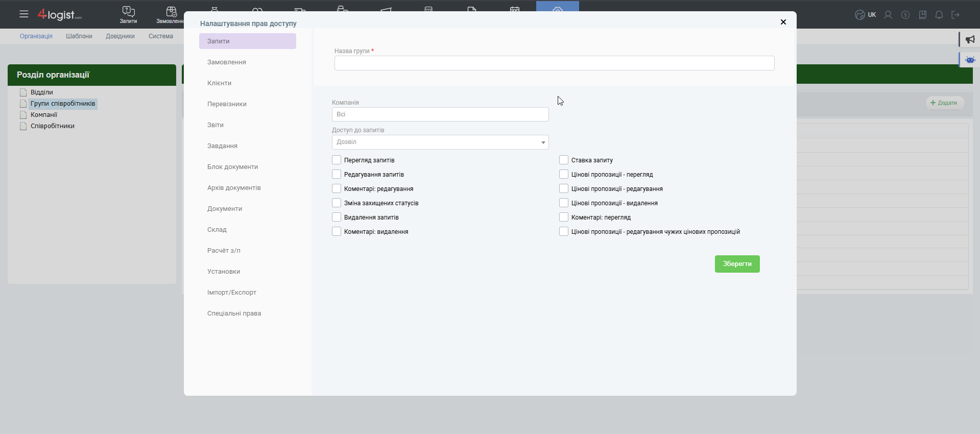Image resolution: width=980 pixels, height=434 pixels.
Task: Switch to the Спеціальні права section
Action: click(234, 314)
